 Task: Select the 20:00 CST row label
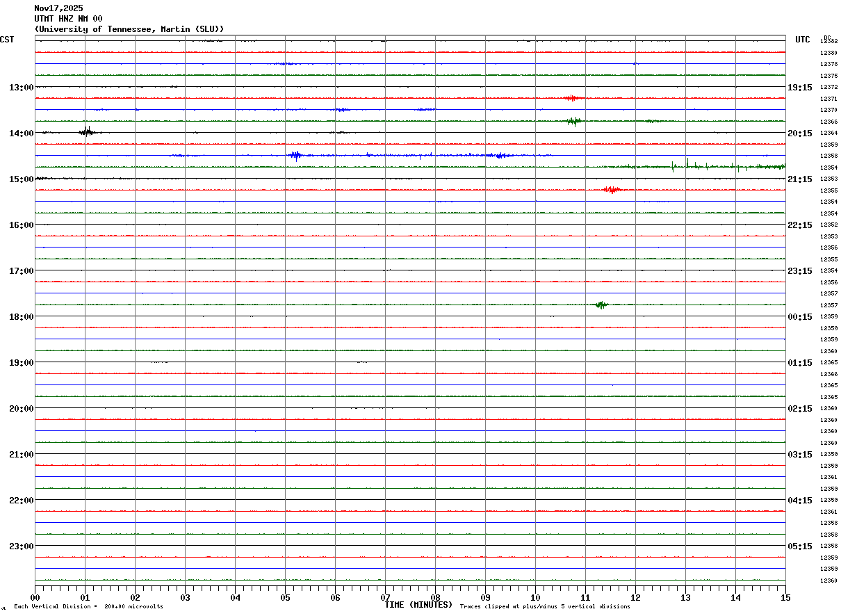[x=21, y=409]
